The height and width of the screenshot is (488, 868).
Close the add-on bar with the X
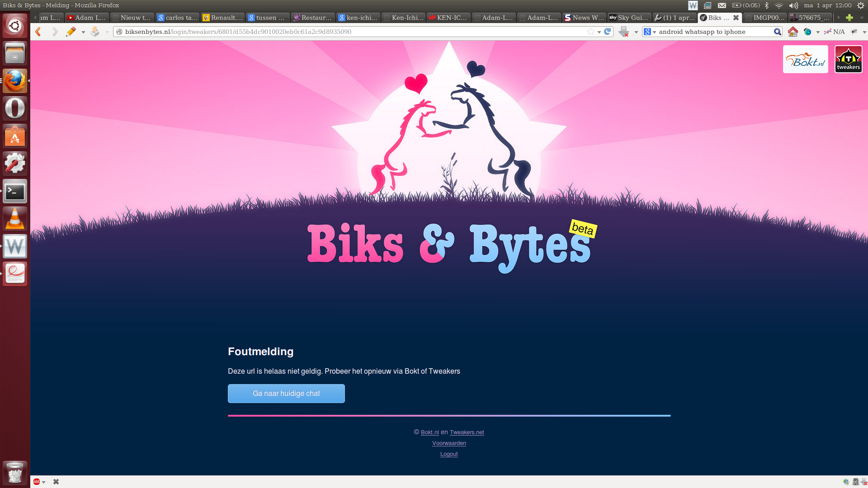56,482
